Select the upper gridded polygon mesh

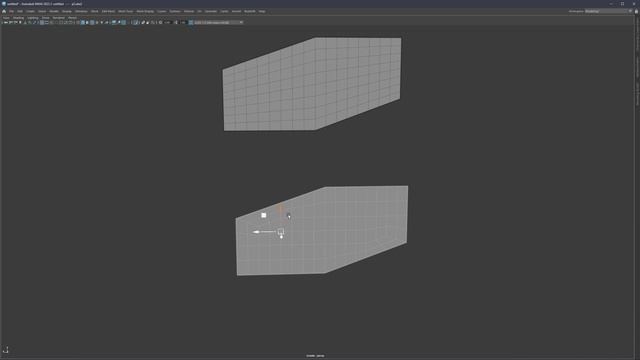coord(312,84)
